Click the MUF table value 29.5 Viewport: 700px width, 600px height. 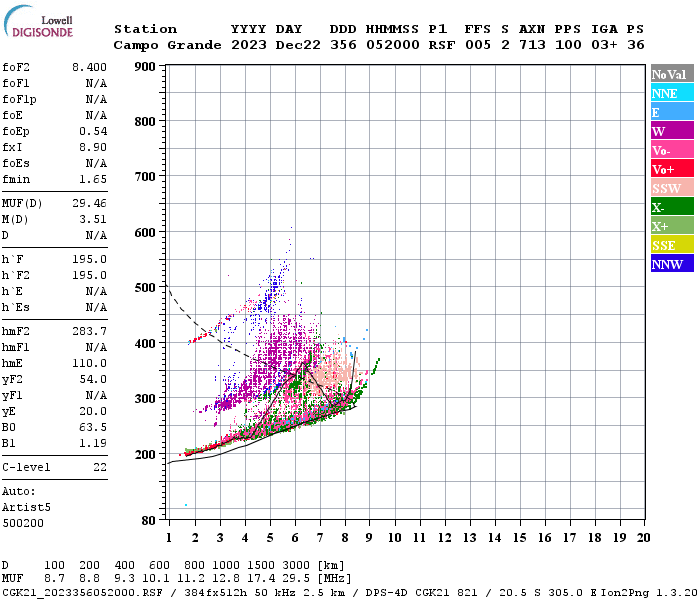click(296, 579)
